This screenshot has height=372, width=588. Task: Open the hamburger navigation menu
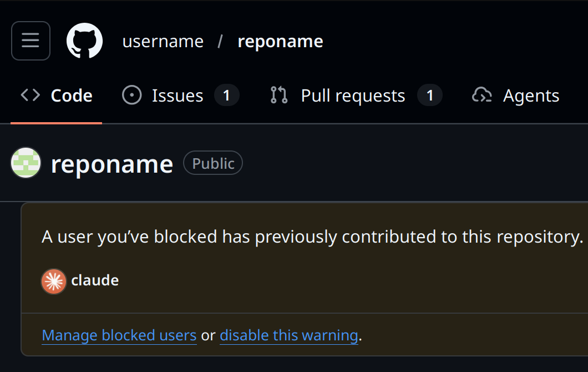31,41
